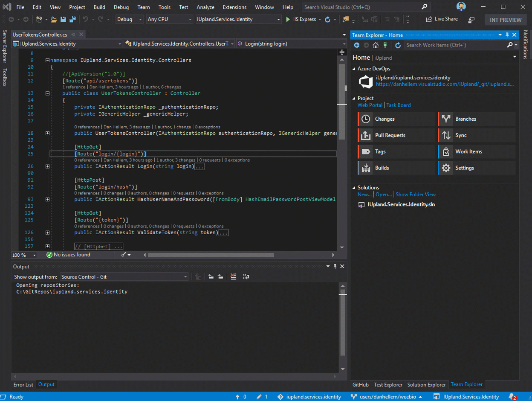The height and width of the screenshot is (401, 532).
Task: Toggle Word Wrap in the Output pane
Action: coord(246,277)
